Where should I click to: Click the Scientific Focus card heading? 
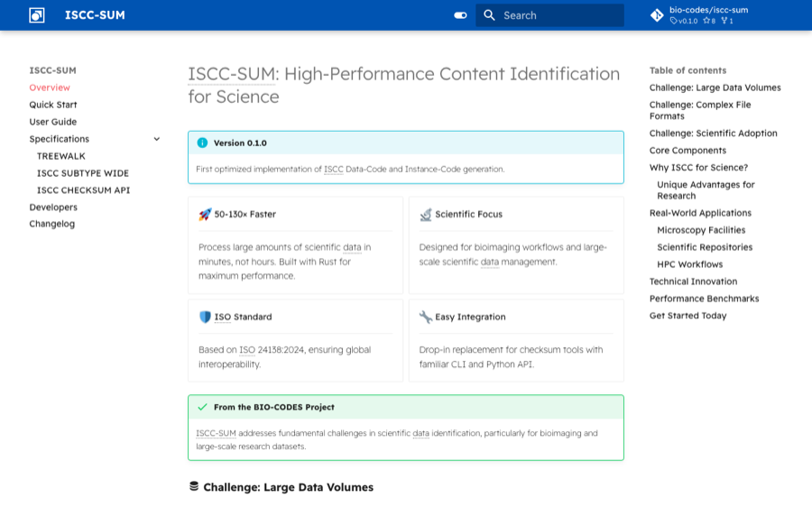(x=468, y=215)
